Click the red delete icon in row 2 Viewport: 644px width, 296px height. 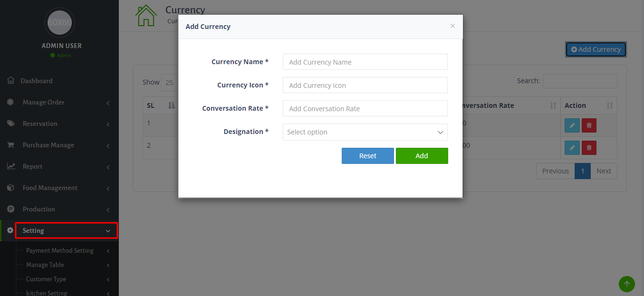pyautogui.click(x=589, y=148)
